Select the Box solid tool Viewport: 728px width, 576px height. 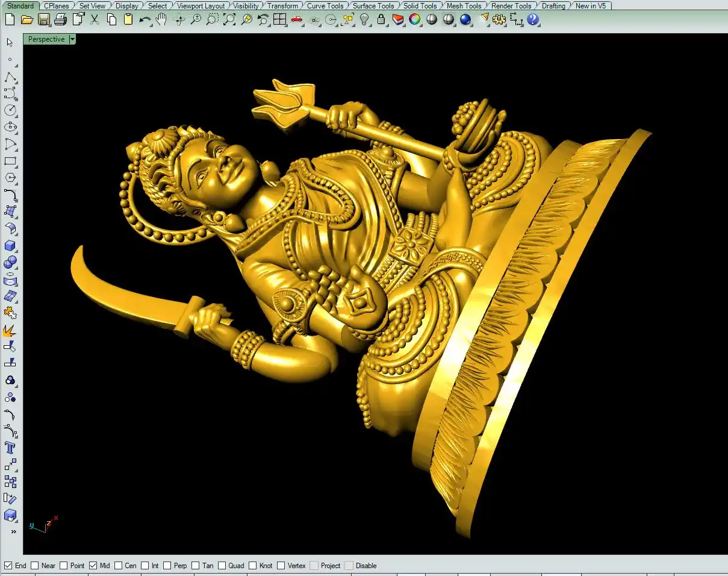coord(10,246)
